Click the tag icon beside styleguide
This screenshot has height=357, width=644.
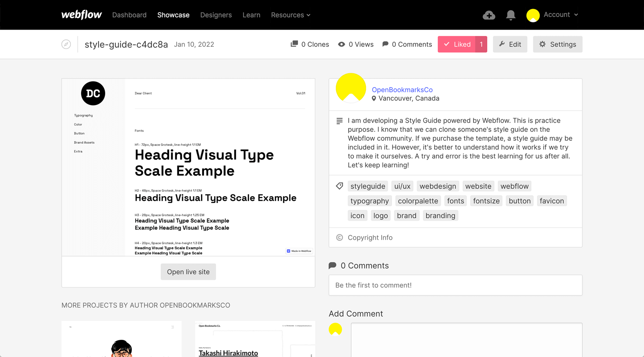point(339,186)
